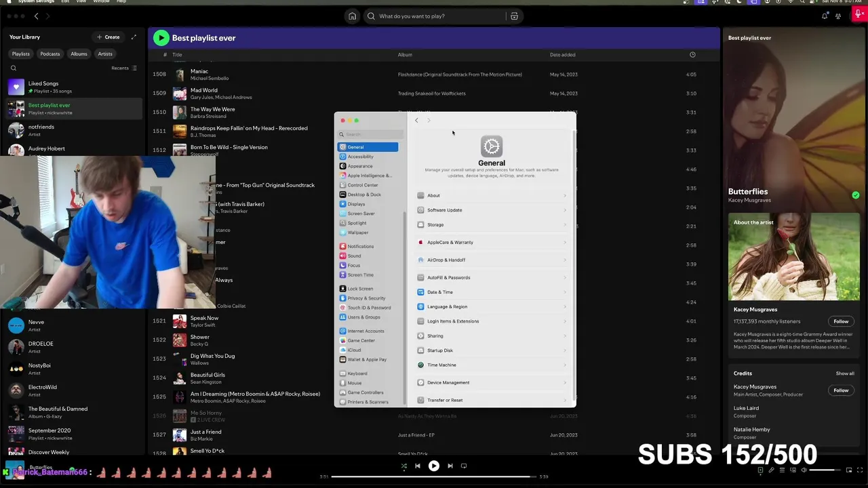Viewport: 868px width, 488px height.
Task: Click the song progress bar
Action: [434, 476]
